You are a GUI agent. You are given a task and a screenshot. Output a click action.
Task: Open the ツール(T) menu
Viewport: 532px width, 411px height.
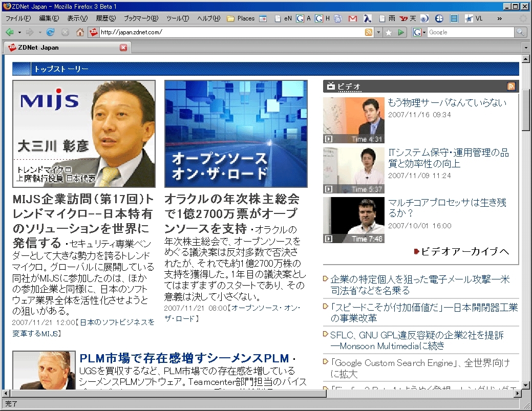(x=177, y=18)
